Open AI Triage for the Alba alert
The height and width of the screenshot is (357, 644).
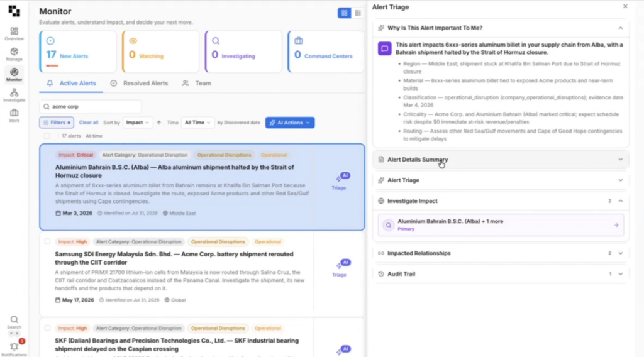339,182
